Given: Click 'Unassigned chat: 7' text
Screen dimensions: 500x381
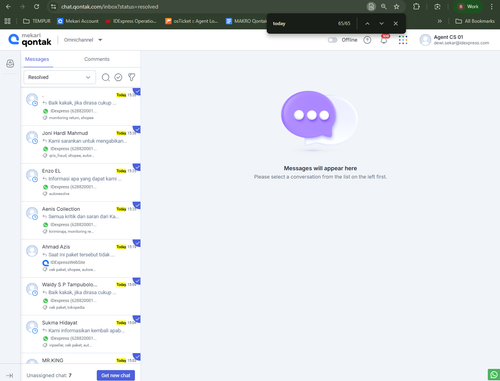Looking at the screenshot, I should pyautogui.click(x=49, y=375).
